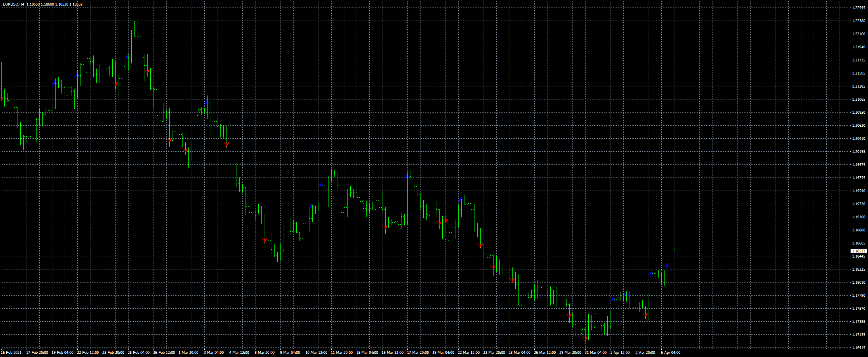Click the horizontal current bid price line
Image resolution: width=868 pixels, height=357 pixels.
(424, 251)
